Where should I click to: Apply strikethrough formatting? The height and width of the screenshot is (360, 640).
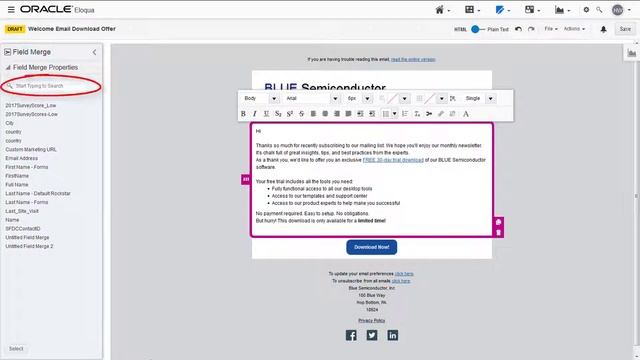tap(301, 114)
